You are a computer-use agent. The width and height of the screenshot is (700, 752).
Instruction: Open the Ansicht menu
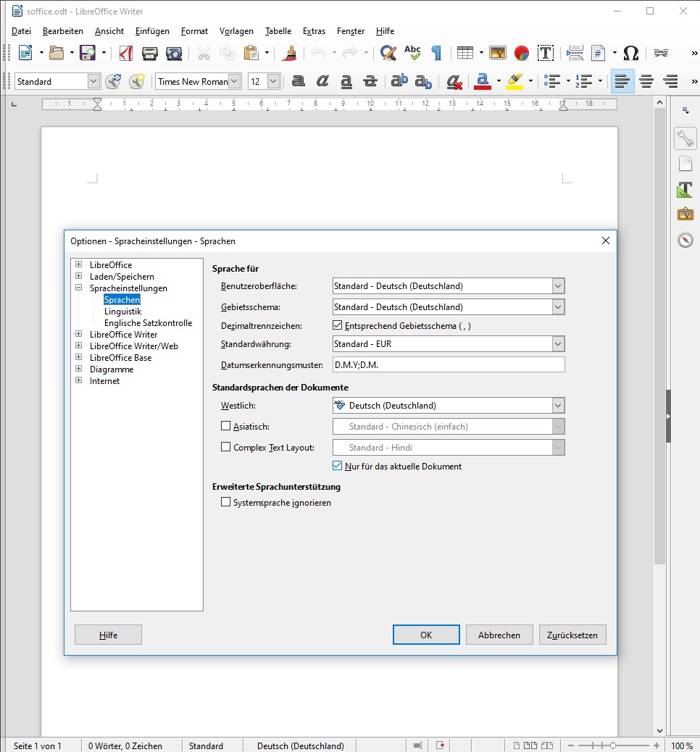109,31
